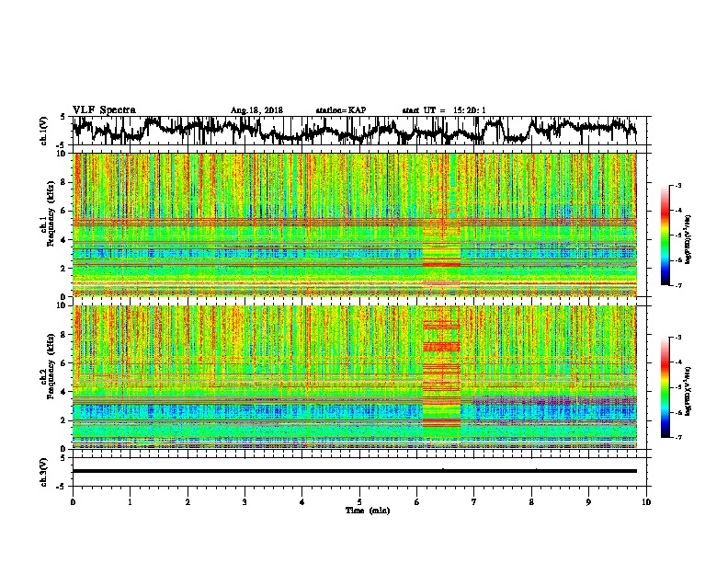The image size is (728, 563).
Task: Click the time axis tick label '9'
Action: [x=588, y=502]
